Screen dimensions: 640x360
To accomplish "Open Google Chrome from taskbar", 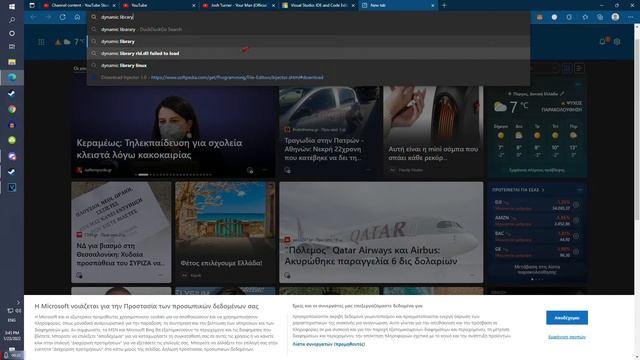I will click(x=12, y=109).
